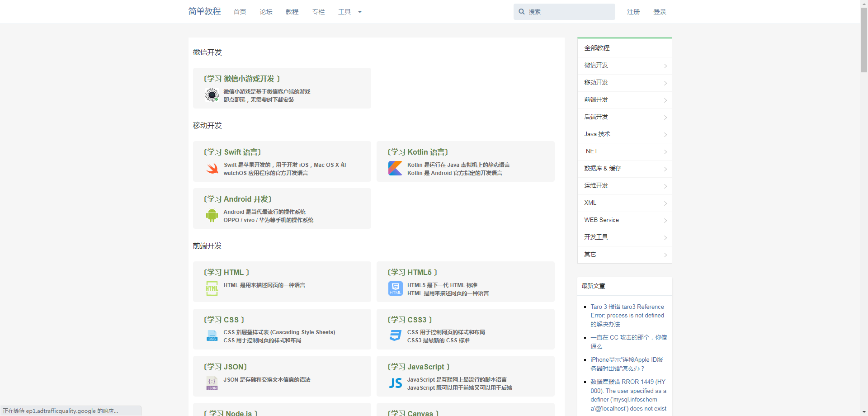
Task: Expand the 后端开发 sidebar chevron
Action: coord(665,118)
